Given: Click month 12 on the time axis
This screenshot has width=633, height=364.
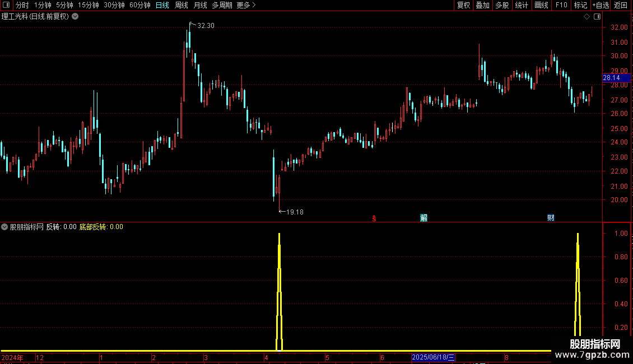Looking at the screenshot, I should point(40,357).
